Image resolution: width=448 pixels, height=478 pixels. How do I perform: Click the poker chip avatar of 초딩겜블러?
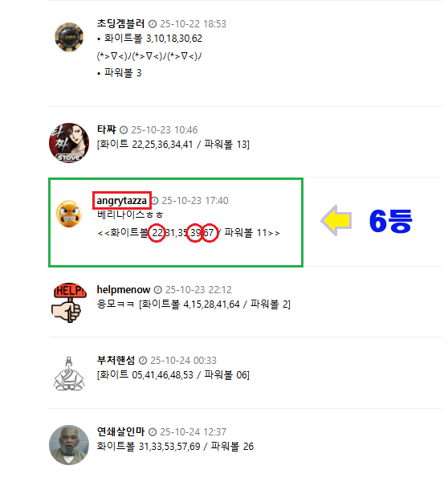(x=69, y=37)
